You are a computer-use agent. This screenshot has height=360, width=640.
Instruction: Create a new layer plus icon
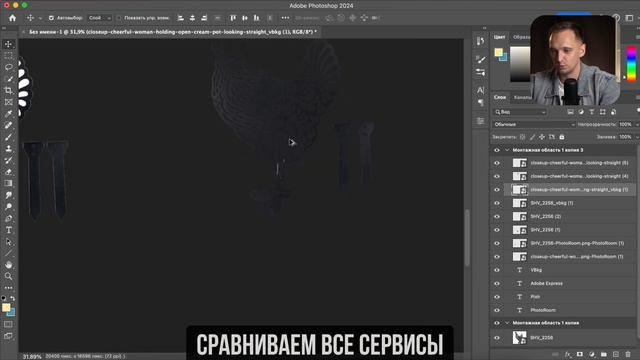click(x=616, y=354)
